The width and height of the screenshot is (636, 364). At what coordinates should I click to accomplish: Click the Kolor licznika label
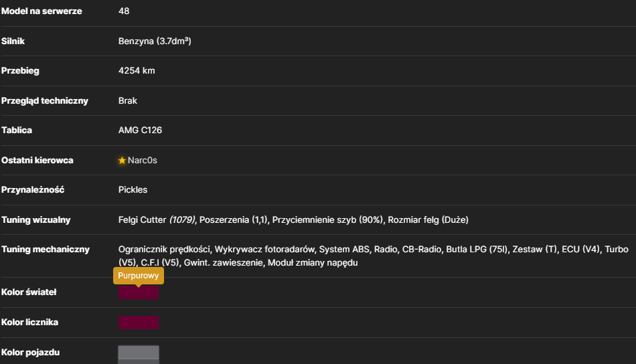(x=29, y=323)
